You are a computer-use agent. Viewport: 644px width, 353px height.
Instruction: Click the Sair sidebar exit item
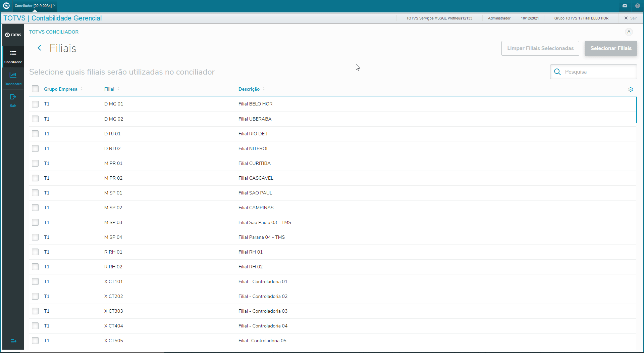[x=13, y=100]
